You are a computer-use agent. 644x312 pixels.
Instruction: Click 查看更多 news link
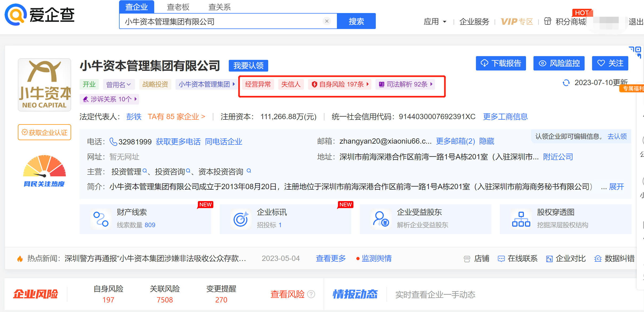pyautogui.click(x=331, y=258)
